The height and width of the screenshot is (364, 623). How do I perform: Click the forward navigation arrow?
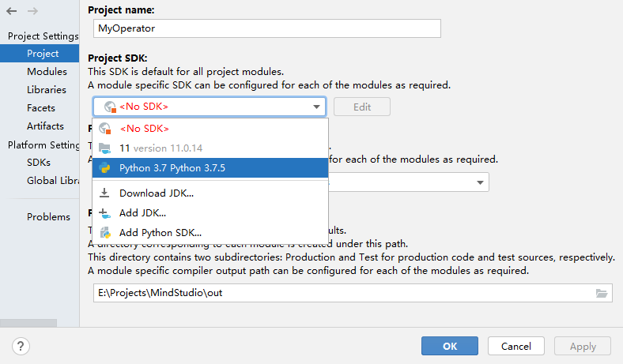click(32, 11)
